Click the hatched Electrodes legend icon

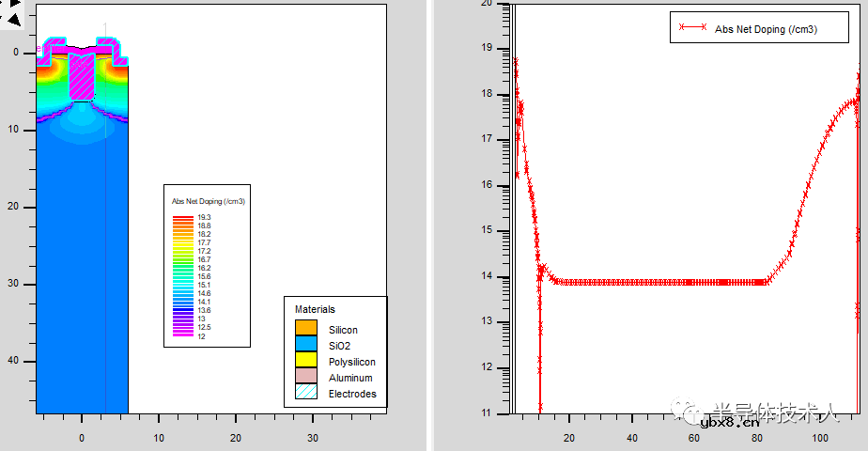(x=306, y=393)
